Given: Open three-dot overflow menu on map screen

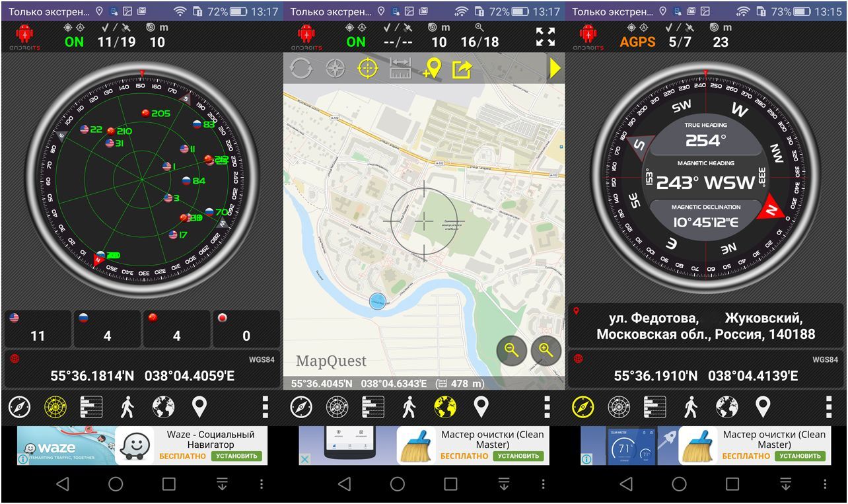Looking at the screenshot, I should (x=547, y=408).
